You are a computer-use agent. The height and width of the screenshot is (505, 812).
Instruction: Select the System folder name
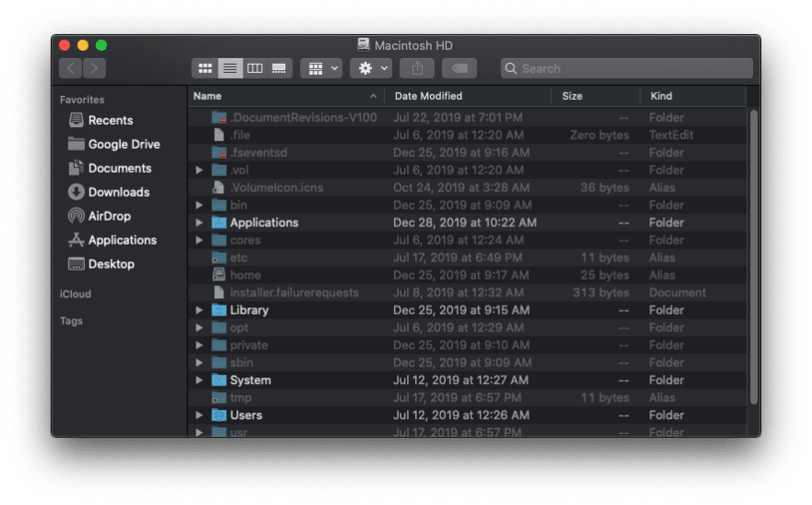tap(250, 380)
